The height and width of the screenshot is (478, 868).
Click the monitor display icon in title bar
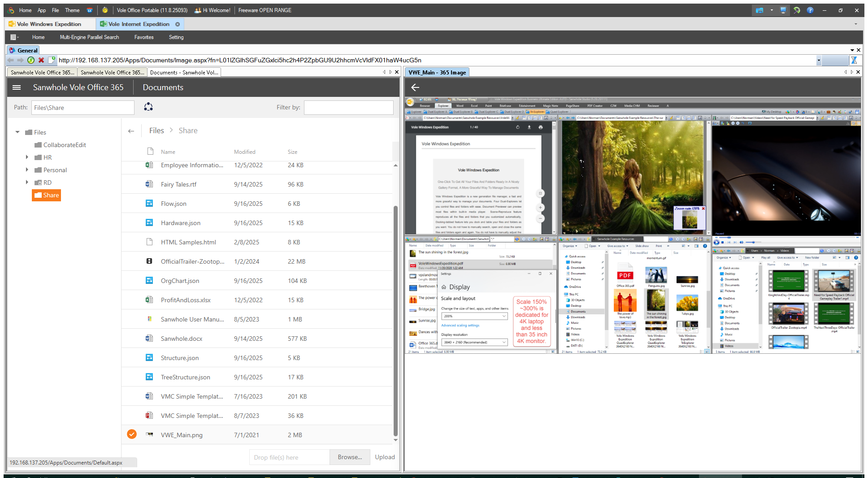[783, 10]
